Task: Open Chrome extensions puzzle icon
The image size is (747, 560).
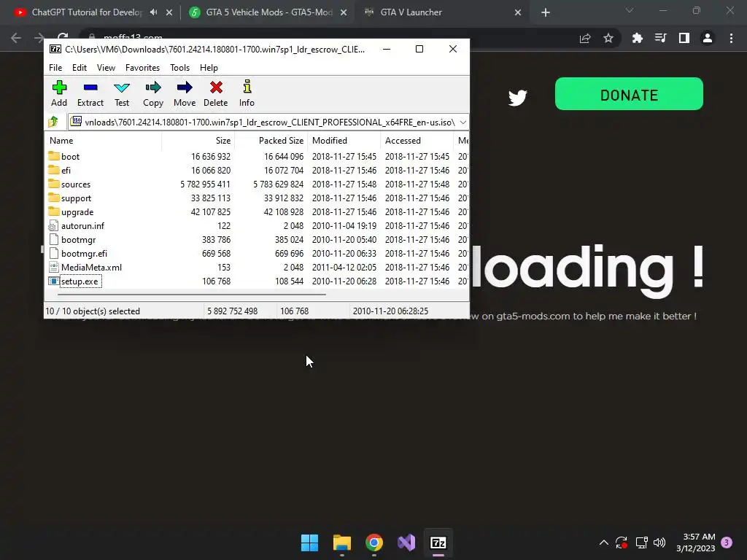Action: coord(637,38)
